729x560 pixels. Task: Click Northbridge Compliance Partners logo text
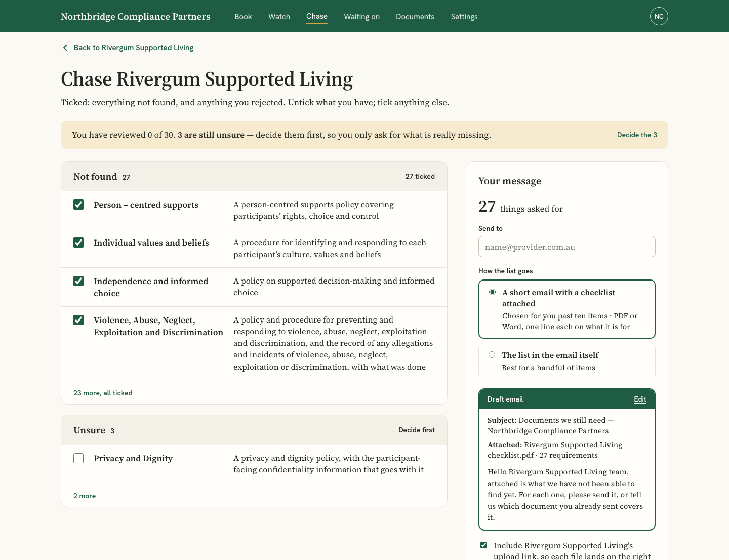(x=136, y=17)
